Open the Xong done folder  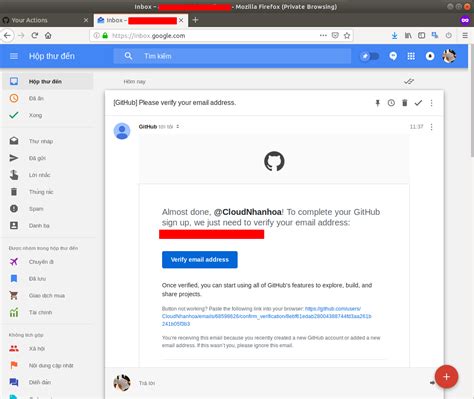48,115
